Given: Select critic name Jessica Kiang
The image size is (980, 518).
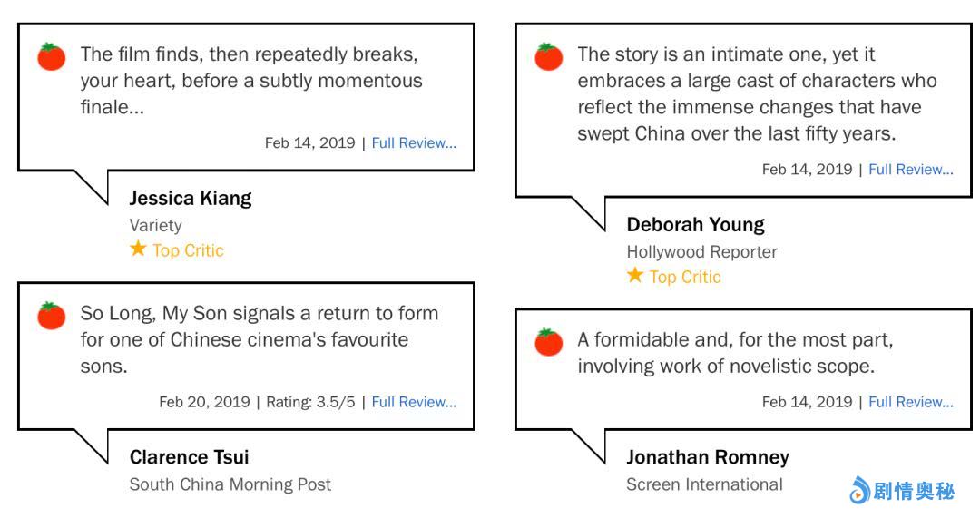Looking at the screenshot, I should (191, 198).
